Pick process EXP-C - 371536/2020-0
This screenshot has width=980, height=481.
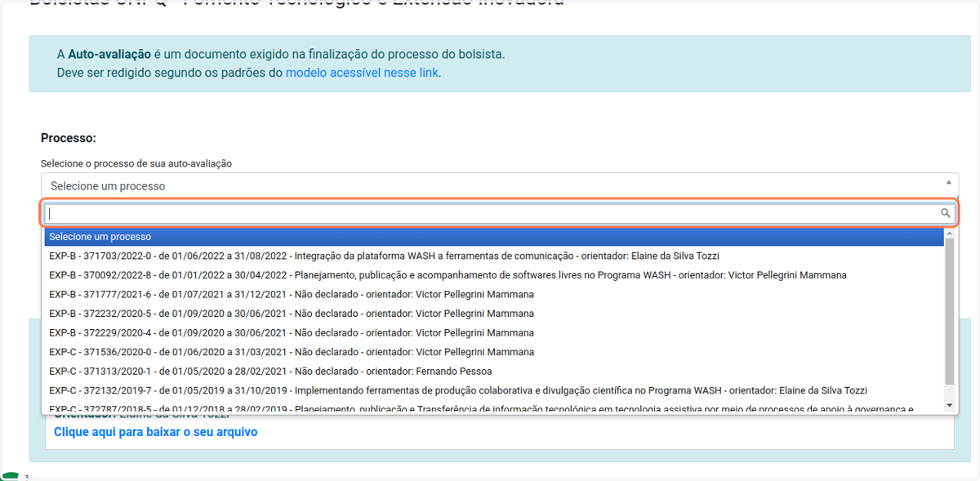click(494, 352)
